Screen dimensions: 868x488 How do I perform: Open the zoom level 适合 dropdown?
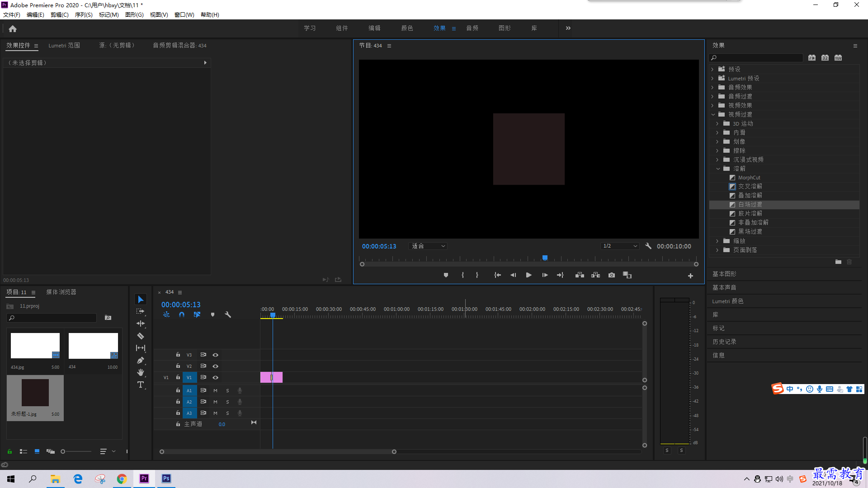[428, 246]
